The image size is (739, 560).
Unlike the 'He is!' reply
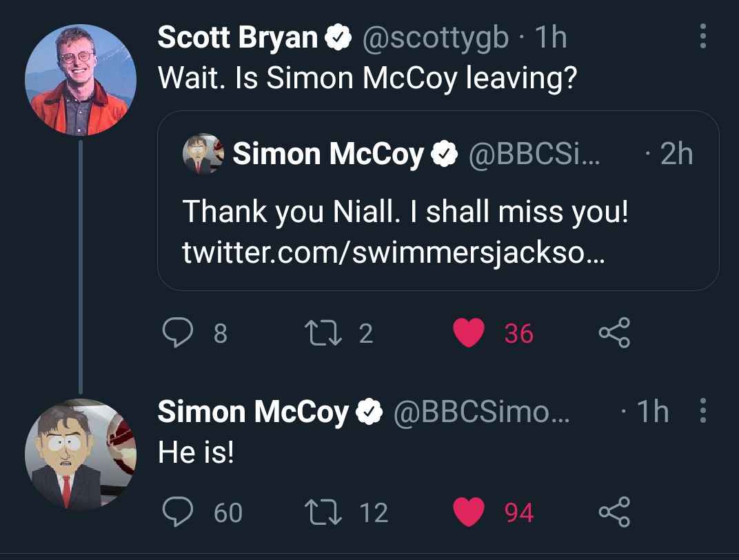click(x=469, y=511)
